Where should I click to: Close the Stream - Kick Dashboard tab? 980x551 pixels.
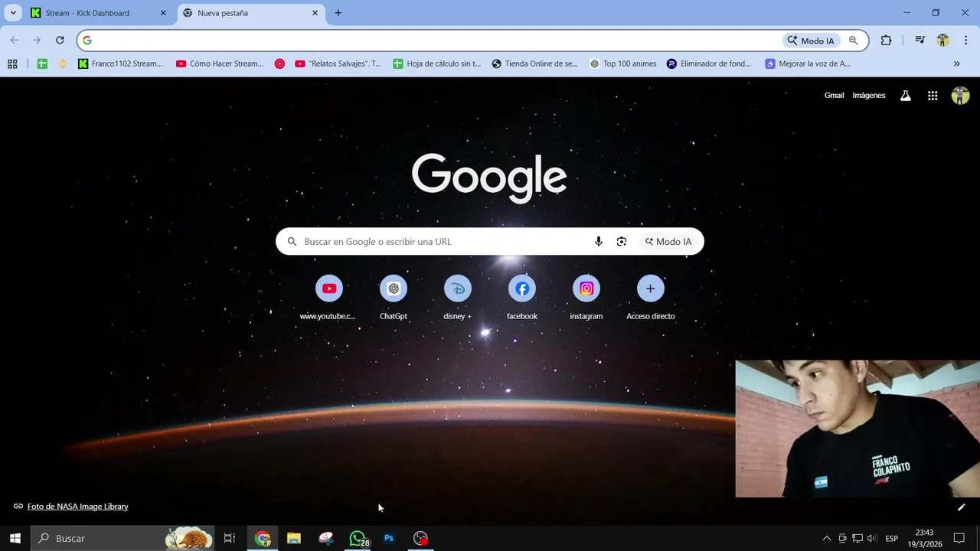[163, 13]
